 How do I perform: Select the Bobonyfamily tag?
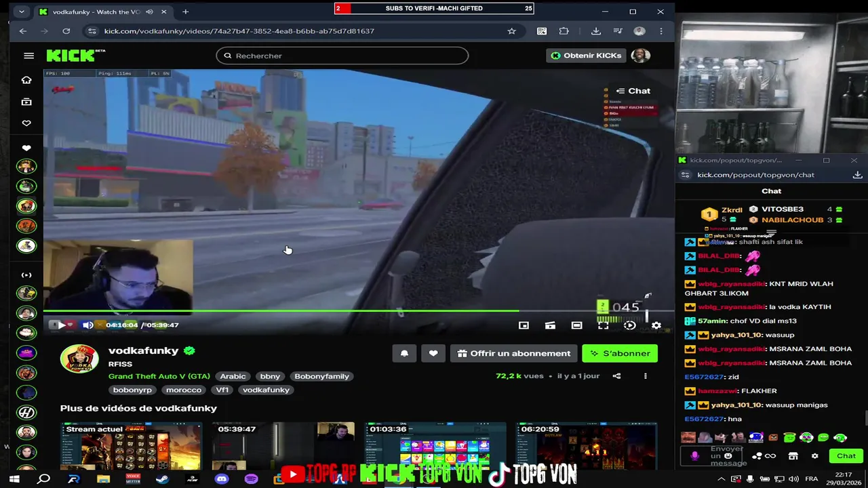coord(321,376)
